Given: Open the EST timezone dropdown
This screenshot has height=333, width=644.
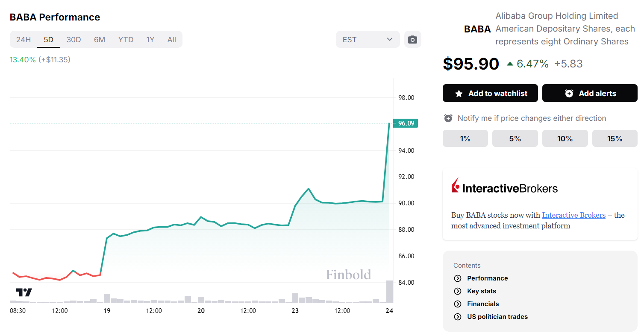Looking at the screenshot, I should pos(368,39).
